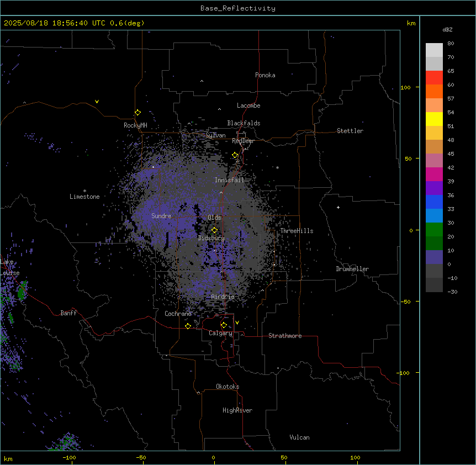Select the yellow diamond marker above Calgary
The height and width of the screenshot is (465, 476).
coord(224,325)
